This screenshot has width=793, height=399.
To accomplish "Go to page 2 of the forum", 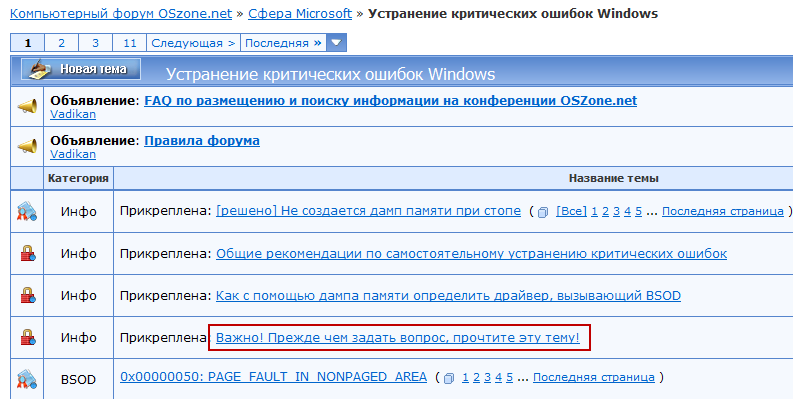I will (x=61, y=43).
